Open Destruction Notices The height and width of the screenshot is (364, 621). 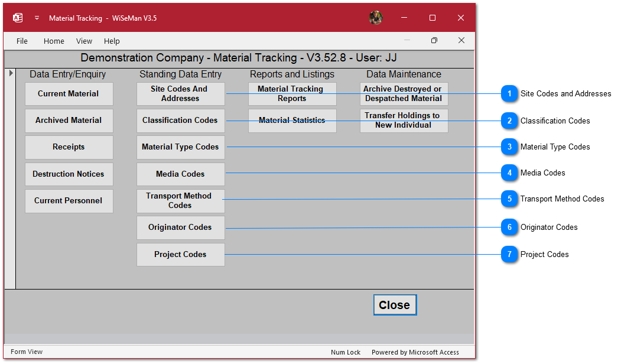coord(69,174)
